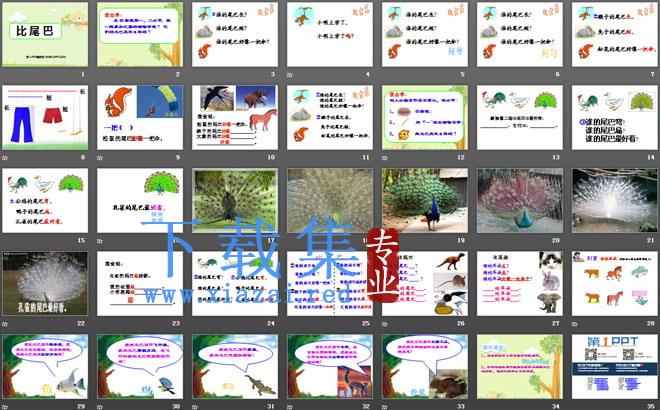Select slide 26 with dinosaur, mouse and swallow
This screenshot has height=410, width=660.
click(x=425, y=284)
